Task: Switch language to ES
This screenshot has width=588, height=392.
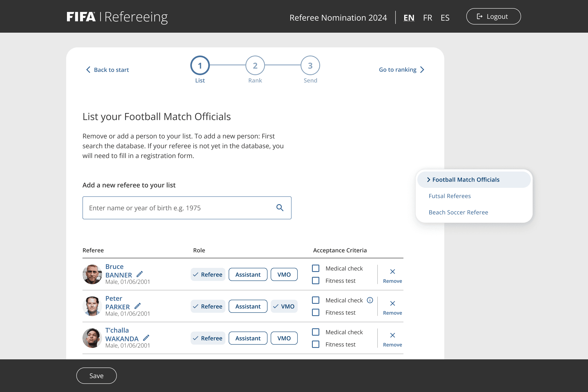Action: (445, 18)
